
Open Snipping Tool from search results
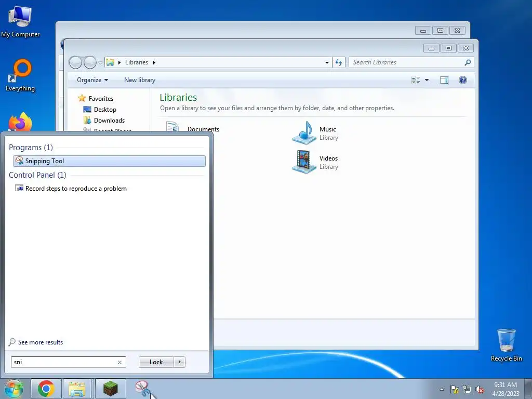click(x=109, y=161)
